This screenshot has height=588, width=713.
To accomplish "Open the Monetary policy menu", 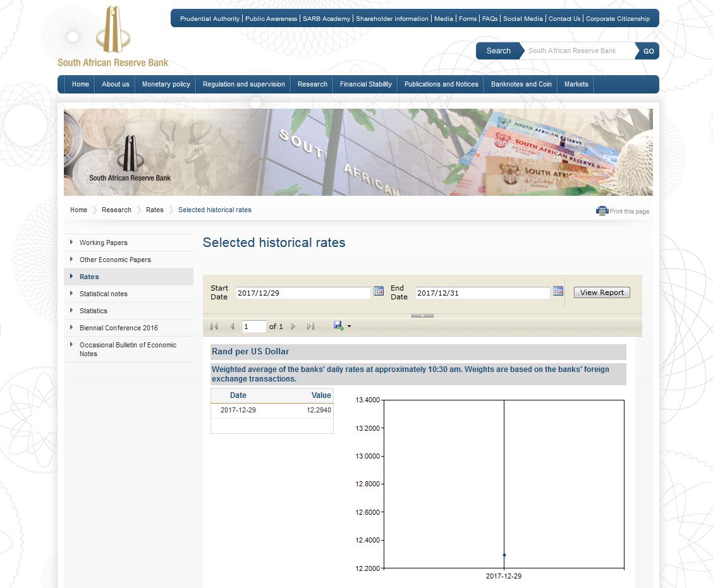I will tap(166, 84).
